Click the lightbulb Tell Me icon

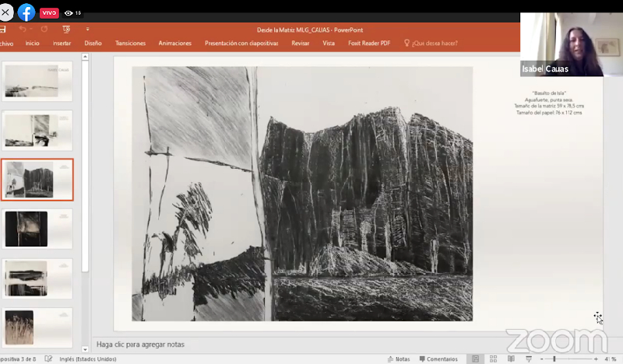(x=407, y=43)
